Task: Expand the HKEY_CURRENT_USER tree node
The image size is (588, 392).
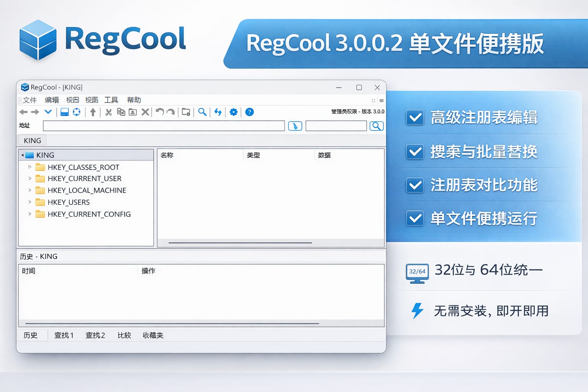Action: pos(30,178)
